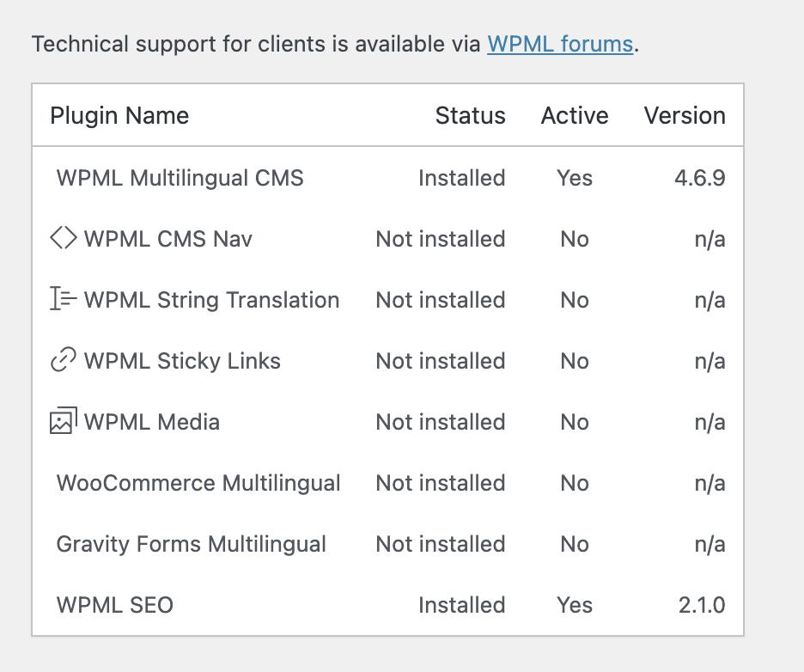Viewport: 804px width, 672px height.
Task: Select the Version column header
Action: pos(685,115)
